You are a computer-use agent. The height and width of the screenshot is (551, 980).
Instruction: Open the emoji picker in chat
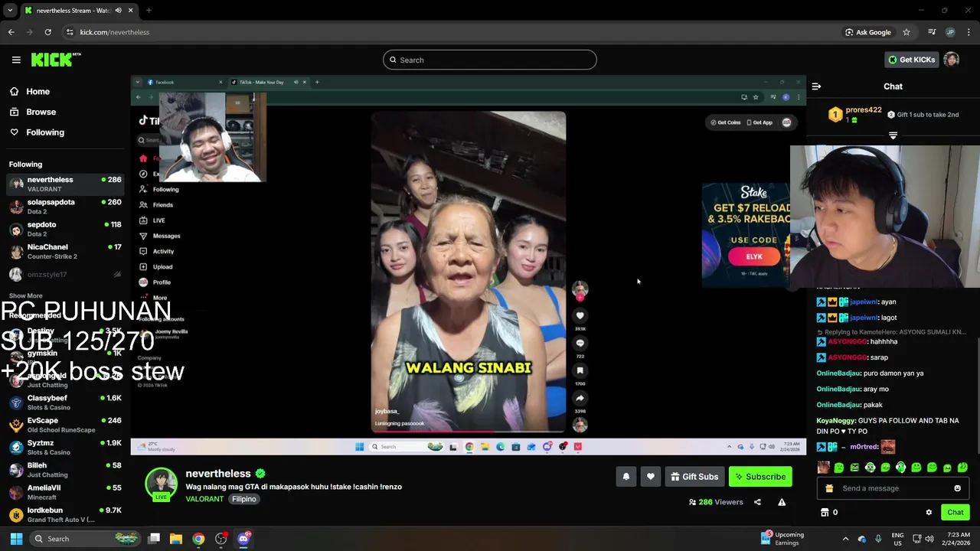click(957, 488)
